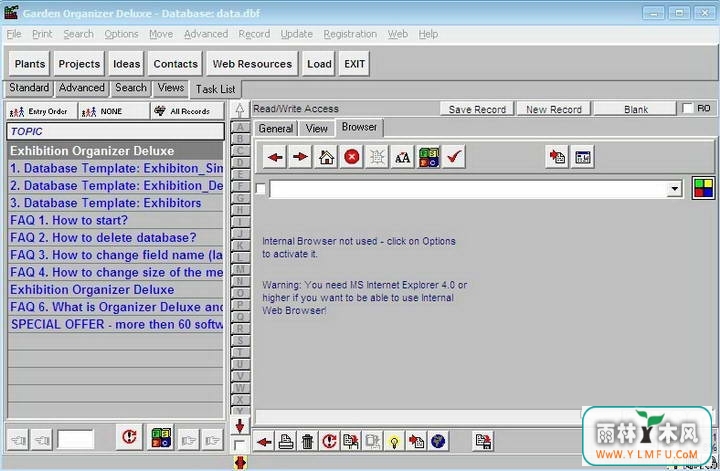Click the Ideas button
Screen dimensions: 720x471
[x=126, y=64]
